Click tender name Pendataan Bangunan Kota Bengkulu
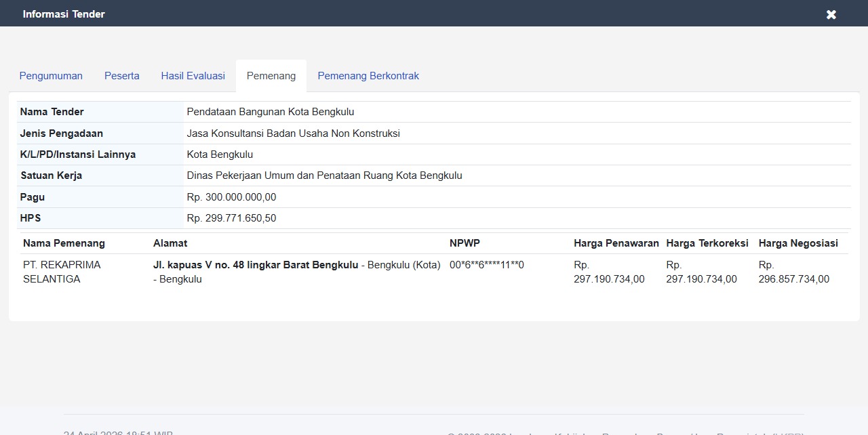The image size is (868, 435). (271, 112)
